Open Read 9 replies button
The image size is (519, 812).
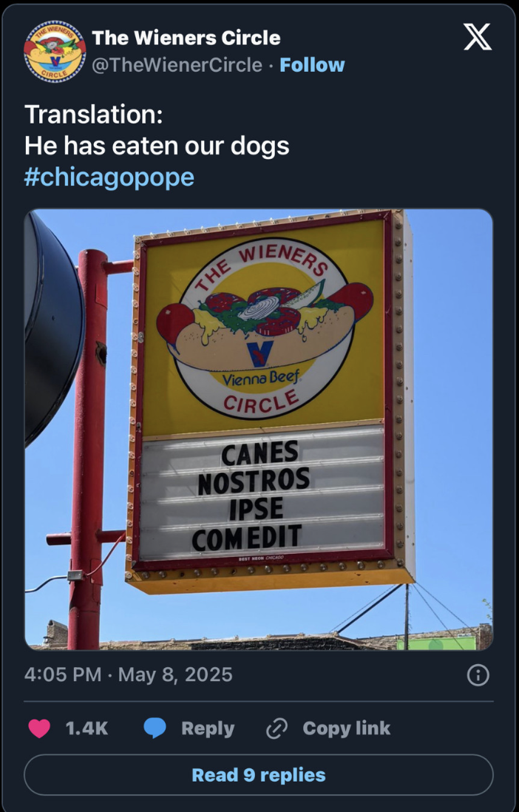(x=259, y=775)
